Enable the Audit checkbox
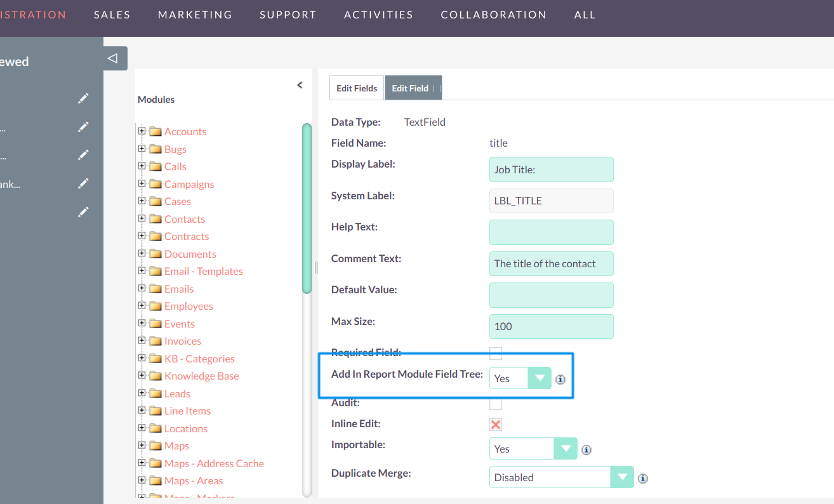This screenshot has width=834, height=504. [x=496, y=404]
